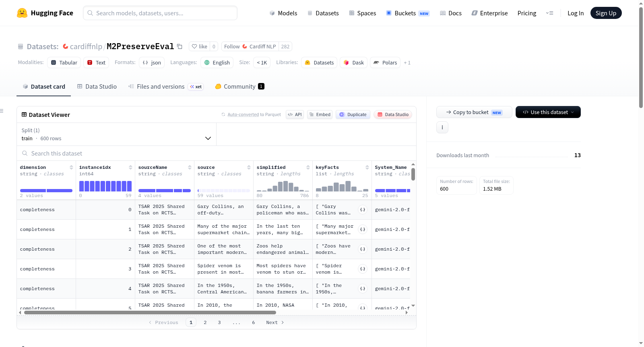Click the instanceidx histogram bars
Viewport: 644px width, 347px height.
(105, 186)
